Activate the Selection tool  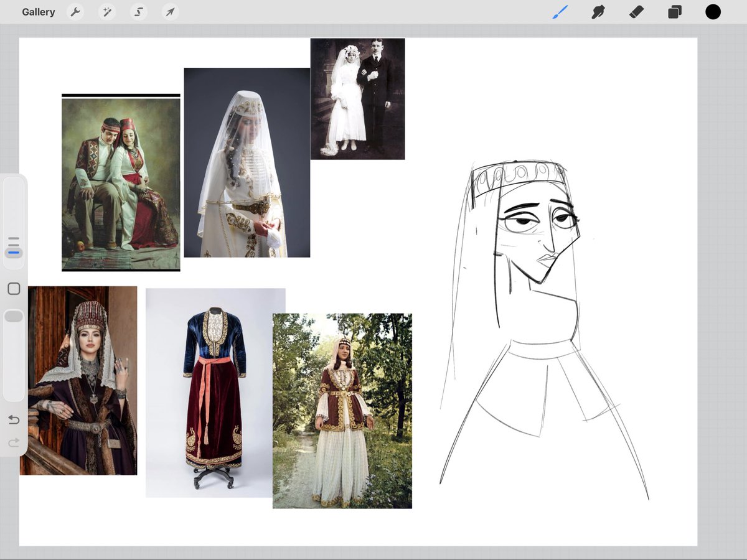[x=138, y=12]
